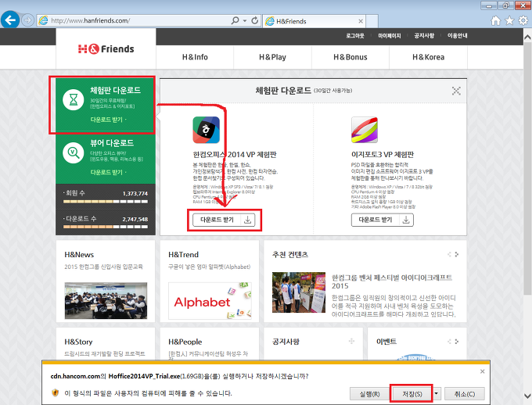Click the 저장(S) button
This screenshot has width=532, height=405.
[412, 394]
